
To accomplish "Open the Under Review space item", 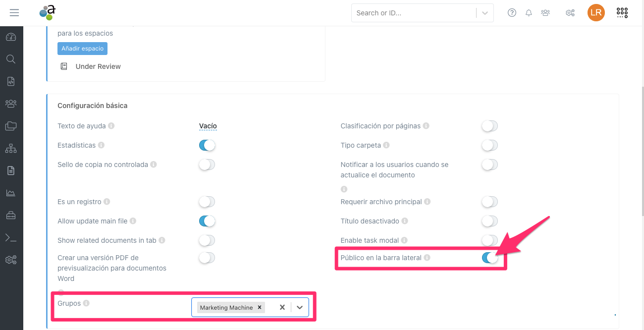I will click(98, 66).
